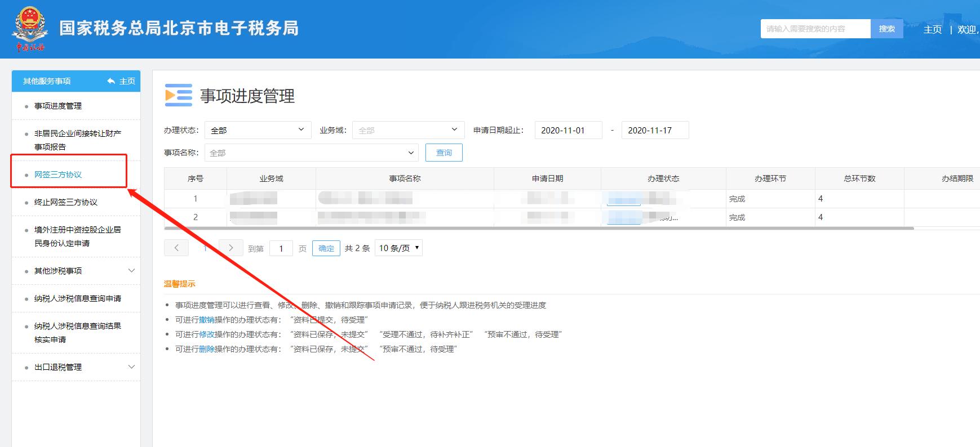Click the 总环节数 column header
980x447 pixels.
tap(859, 178)
